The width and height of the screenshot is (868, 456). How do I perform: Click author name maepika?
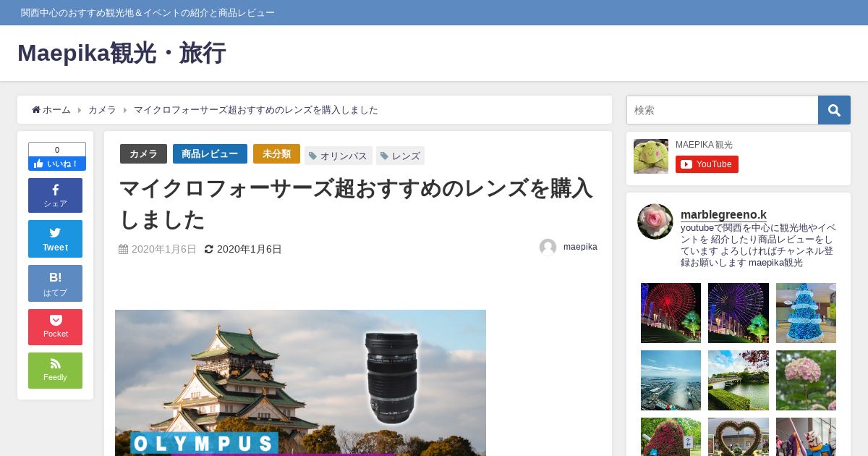click(x=580, y=247)
